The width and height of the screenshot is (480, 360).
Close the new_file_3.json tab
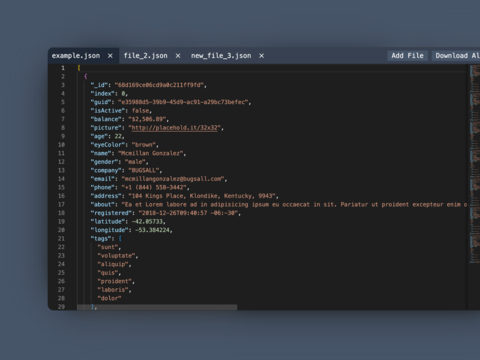[262, 56]
